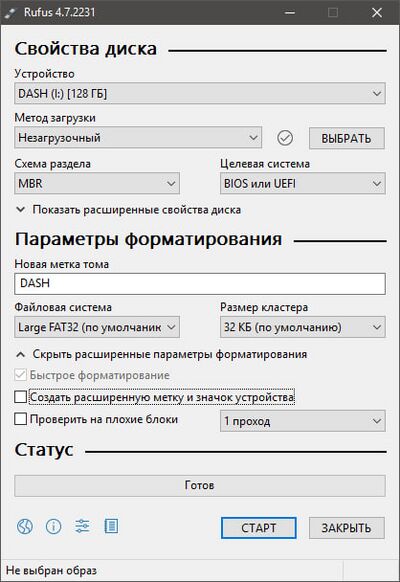
Task: Click the status bar text Не выбран образ
Action: click(x=52, y=570)
